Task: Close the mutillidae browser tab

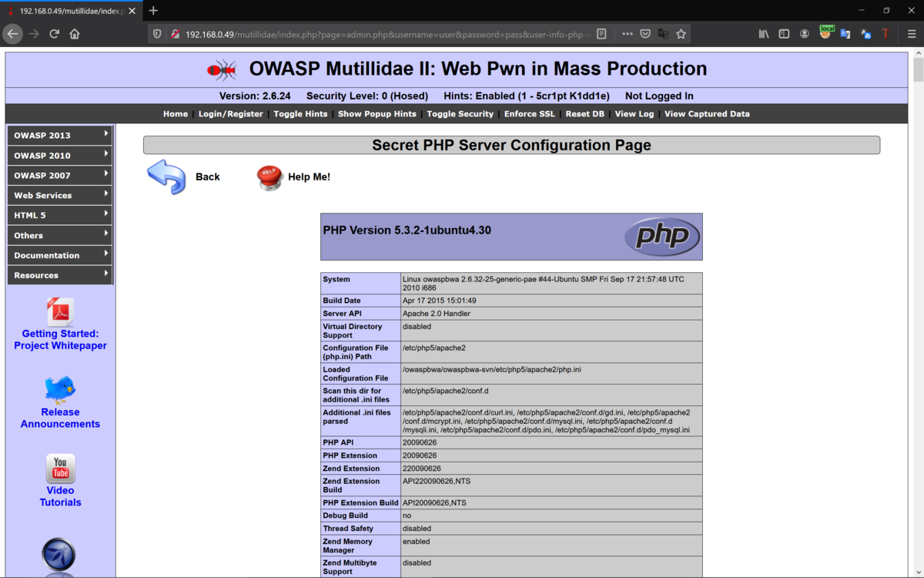Action: pyautogui.click(x=132, y=11)
